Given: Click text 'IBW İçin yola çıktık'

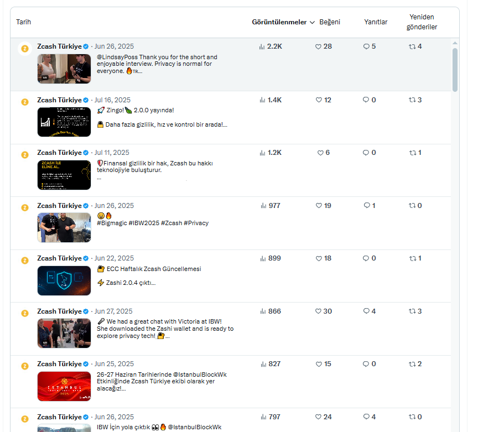Looking at the screenshot, I should (x=123, y=427).
